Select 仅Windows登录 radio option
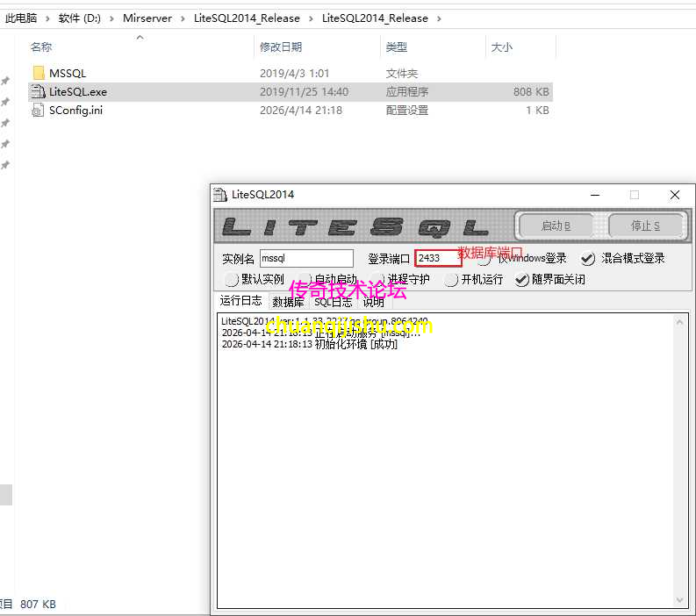 [484, 259]
